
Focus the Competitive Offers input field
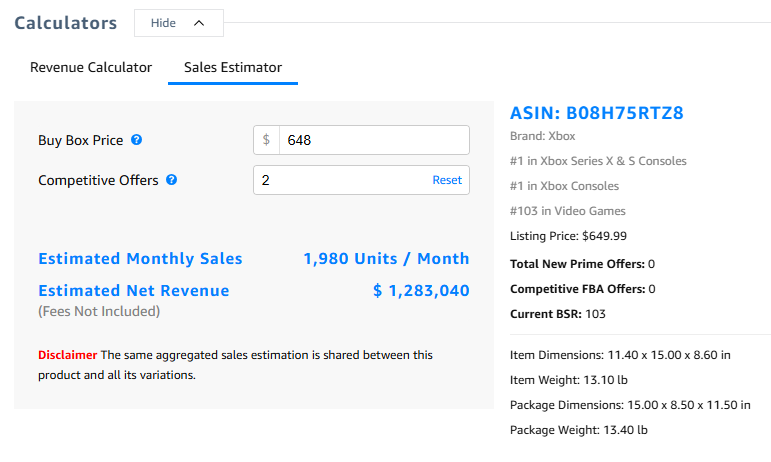(361, 180)
